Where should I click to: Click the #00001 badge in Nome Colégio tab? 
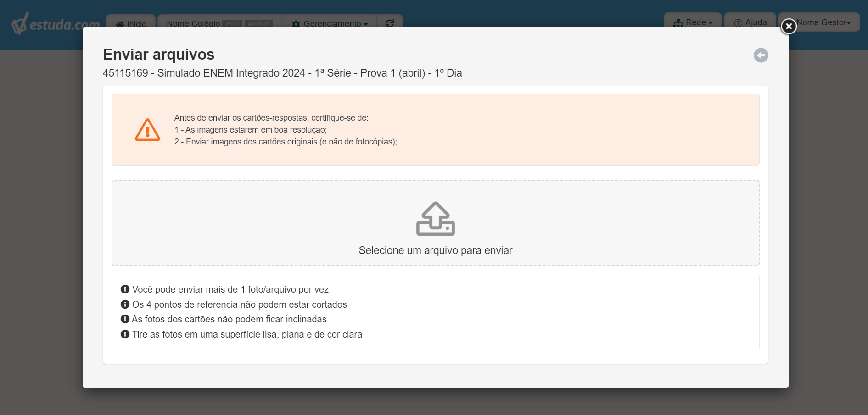259,24
